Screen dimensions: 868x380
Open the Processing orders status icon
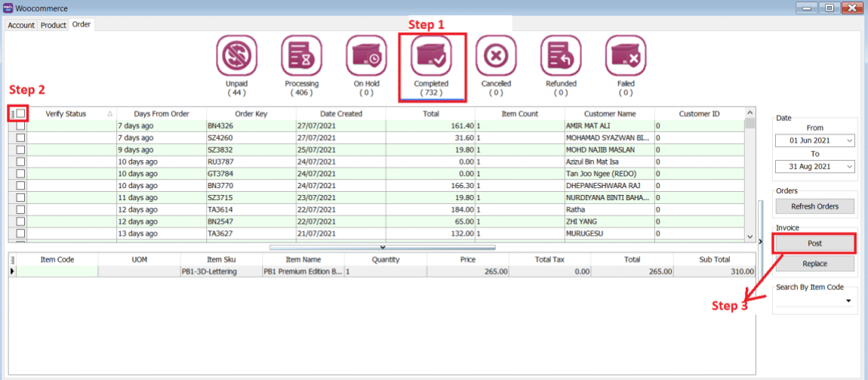[x=301, y=55]
